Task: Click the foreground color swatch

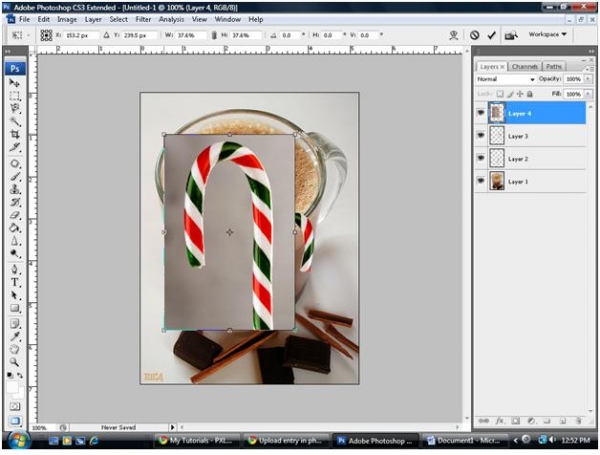Action: pyautogui.click(x=12, y=387)
